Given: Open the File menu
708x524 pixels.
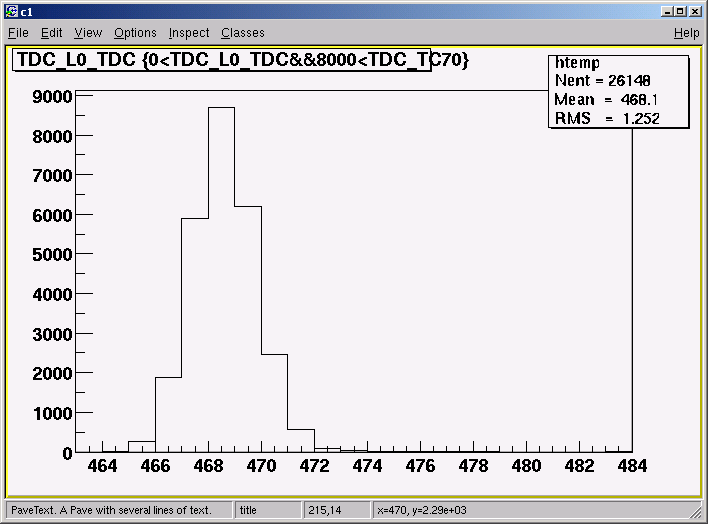Looking at the screenshot, I should click(18, 33).
